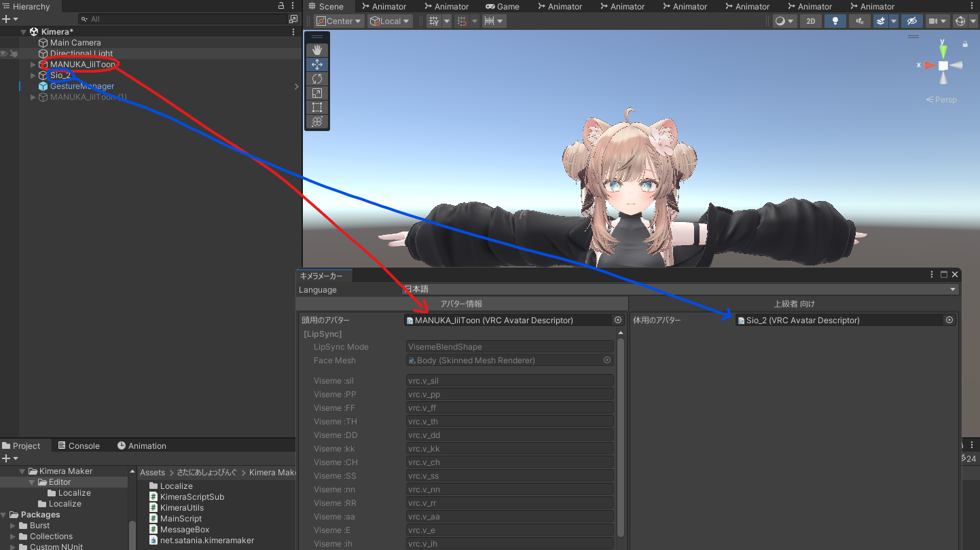This screenshot has width=980, height=550.
Task: Switch to the Console tab
Action: click(x=78, y=446)
